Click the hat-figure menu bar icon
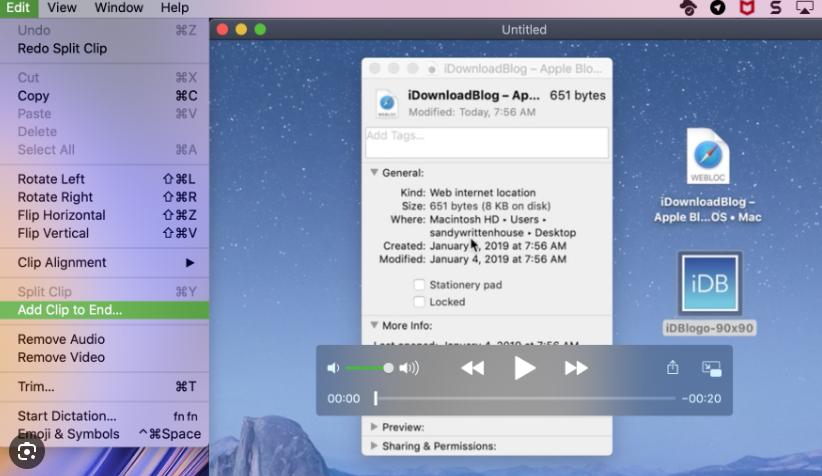The height and width of the screenshot is (476, 822). coord(688,7)
